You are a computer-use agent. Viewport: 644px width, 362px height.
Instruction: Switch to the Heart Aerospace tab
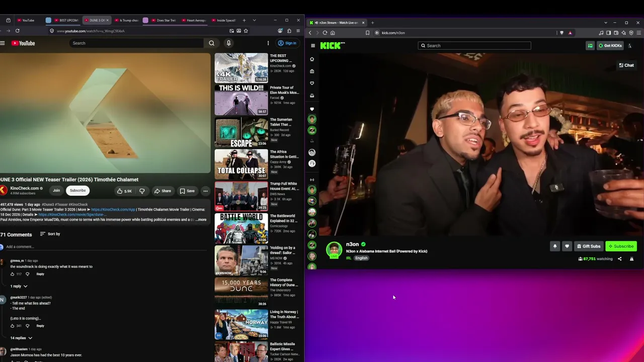click(x=193, y=20)
